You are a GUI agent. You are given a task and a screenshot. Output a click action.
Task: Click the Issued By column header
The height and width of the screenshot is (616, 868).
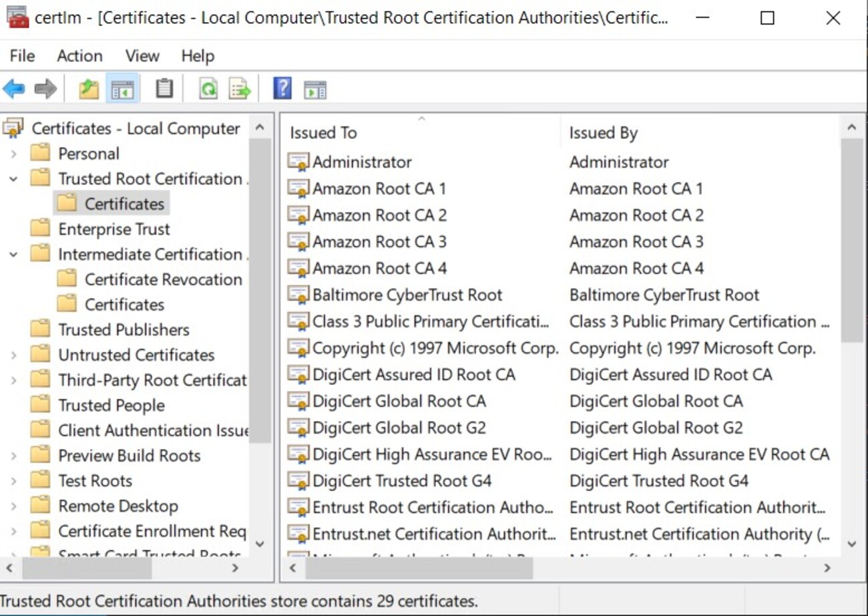(603, 133)
